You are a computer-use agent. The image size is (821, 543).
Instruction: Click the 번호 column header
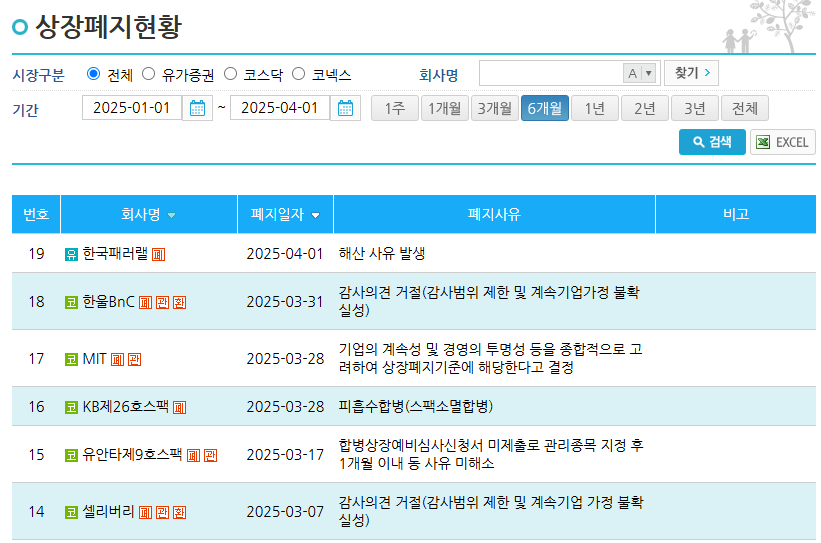[36, 214]
